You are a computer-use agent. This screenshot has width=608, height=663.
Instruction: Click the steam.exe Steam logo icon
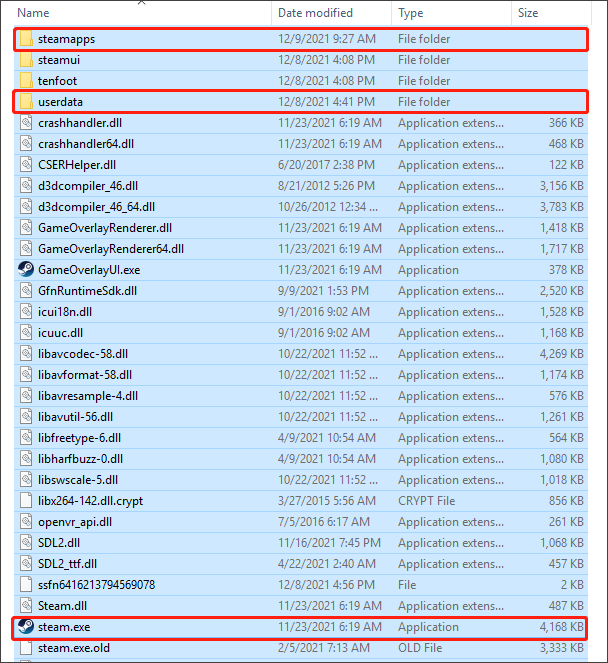(26, 626)
